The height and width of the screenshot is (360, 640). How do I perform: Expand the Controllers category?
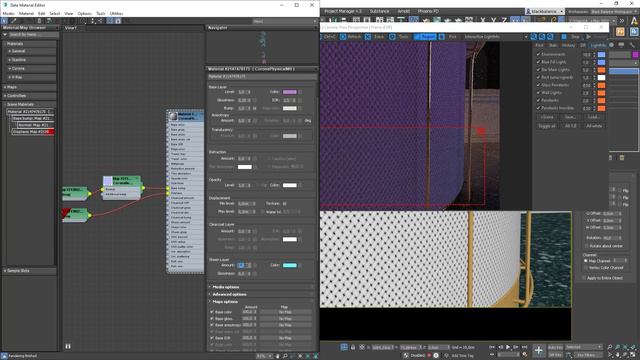(29, 96)
